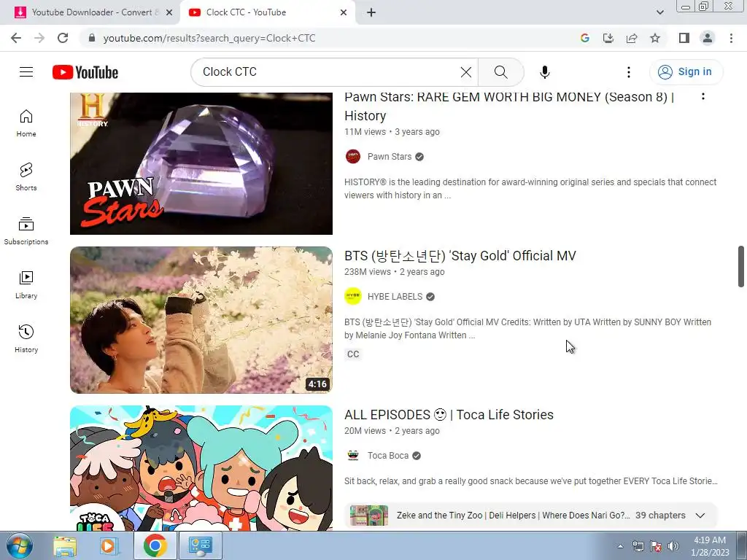Reload the page
Viewport: 747px width, 560px height.
coord(63,38)
